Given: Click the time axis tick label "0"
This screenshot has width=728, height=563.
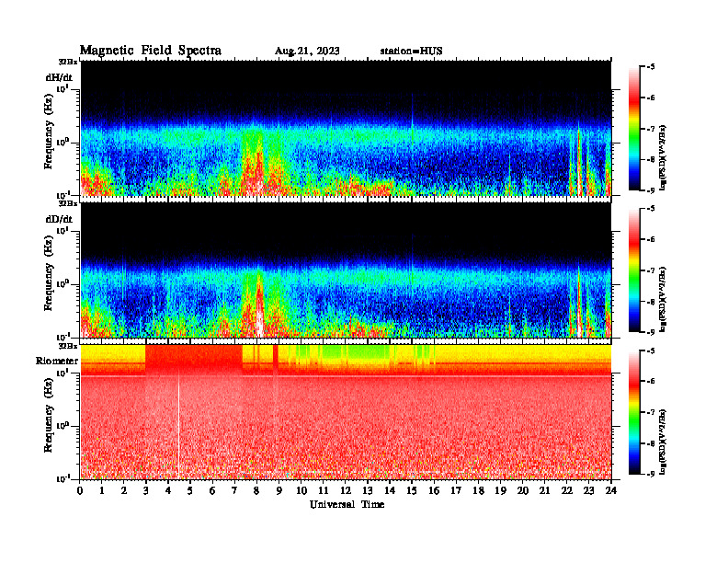Looking at the screenshot, I should 80,490.
